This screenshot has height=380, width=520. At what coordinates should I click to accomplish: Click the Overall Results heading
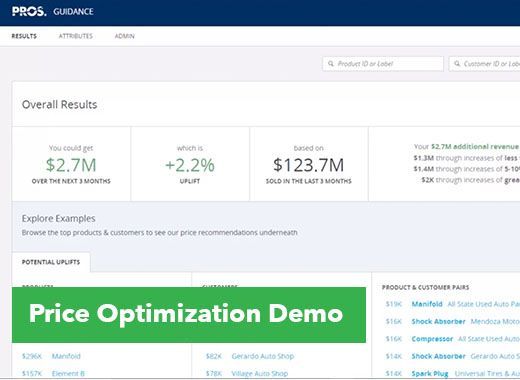(x=59, y=104)
